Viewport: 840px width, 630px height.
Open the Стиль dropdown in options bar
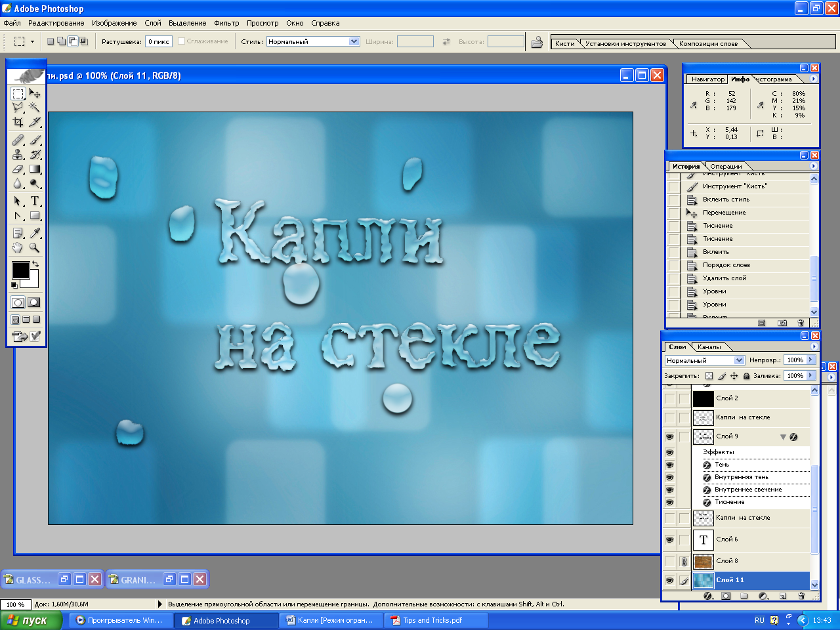tap(354, 41)
